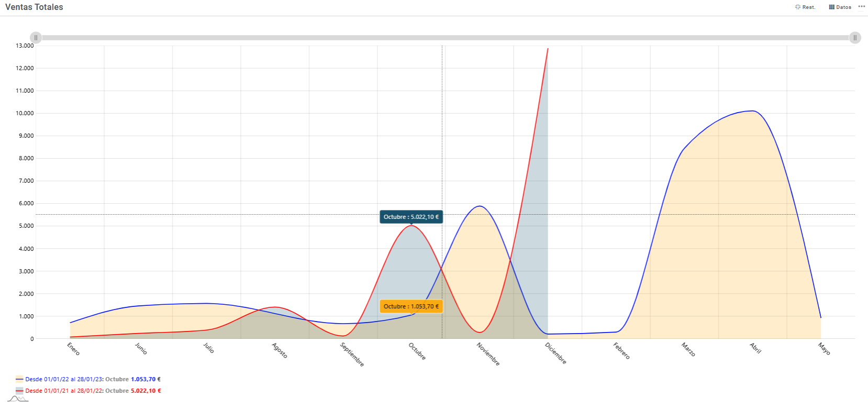
Task: Click the Ventas Totales chart title
Action: pos(34,7)
